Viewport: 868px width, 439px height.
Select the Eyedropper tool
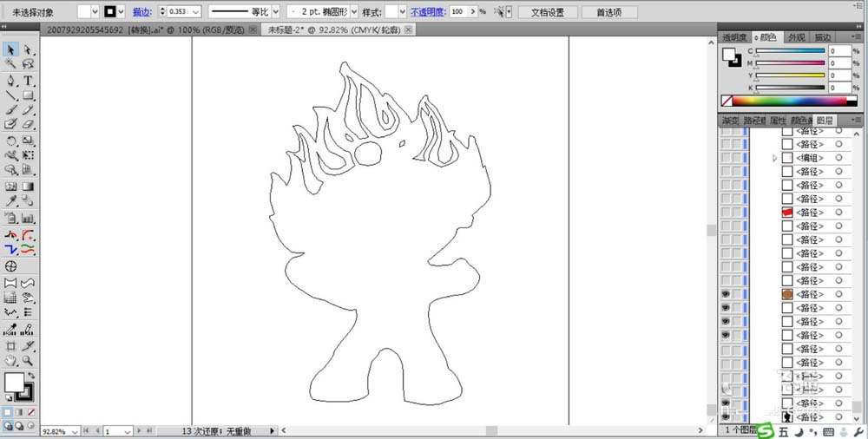10,201
